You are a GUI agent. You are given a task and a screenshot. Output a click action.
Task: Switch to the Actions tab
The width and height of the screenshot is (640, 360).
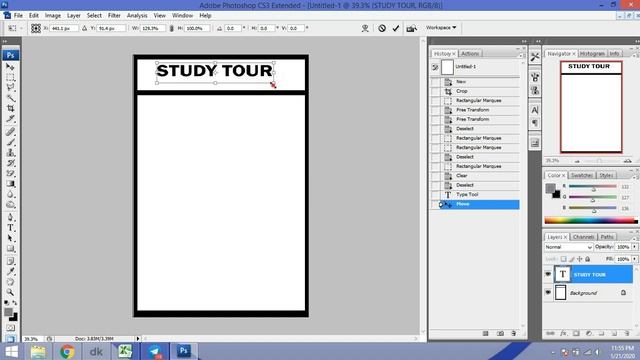point(470,53)
